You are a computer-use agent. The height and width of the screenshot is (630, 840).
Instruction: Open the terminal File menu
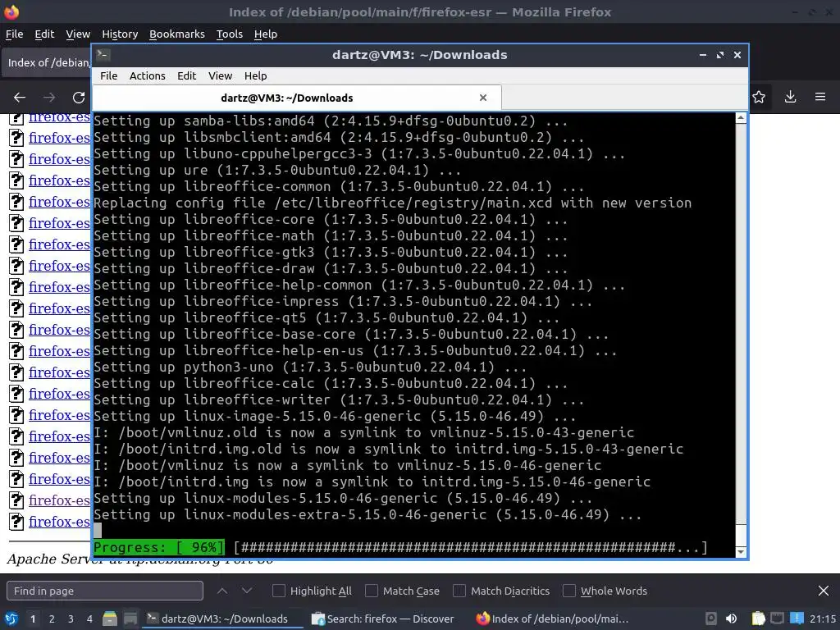coord(109,75)
